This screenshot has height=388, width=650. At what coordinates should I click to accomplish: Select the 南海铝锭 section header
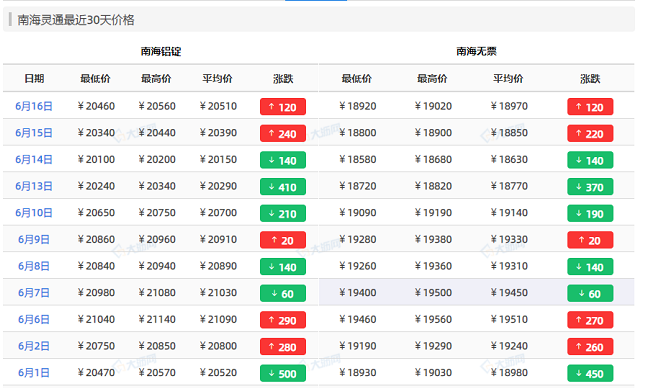pyautogui.click(x=161, y=51)
